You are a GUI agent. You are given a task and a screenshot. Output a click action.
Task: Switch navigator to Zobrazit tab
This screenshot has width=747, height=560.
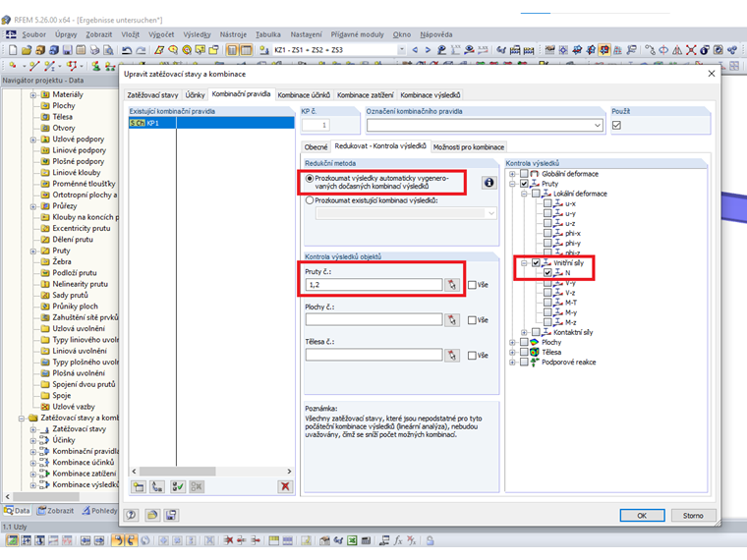pyautogui.click(x=55, y=511)
